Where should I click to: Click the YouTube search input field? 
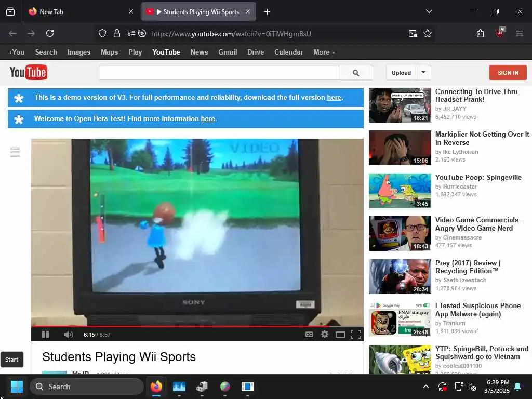219,73
